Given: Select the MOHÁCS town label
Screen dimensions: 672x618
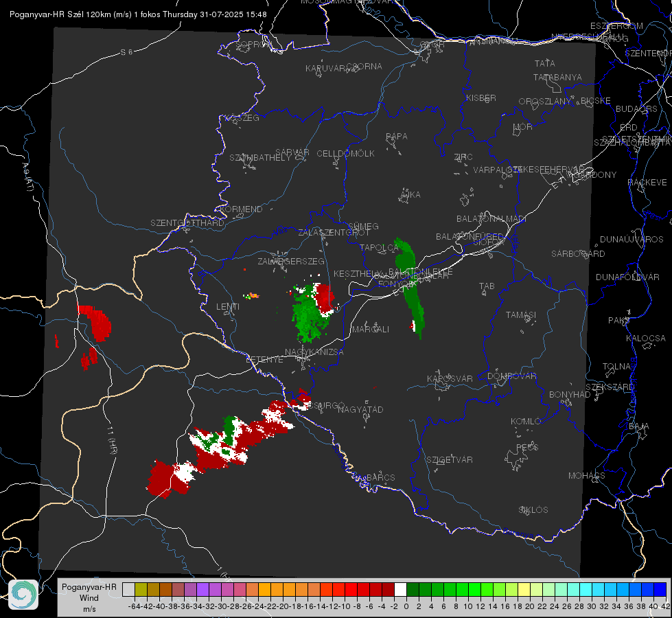Looking at the screenshot, I should pos(586,475).
